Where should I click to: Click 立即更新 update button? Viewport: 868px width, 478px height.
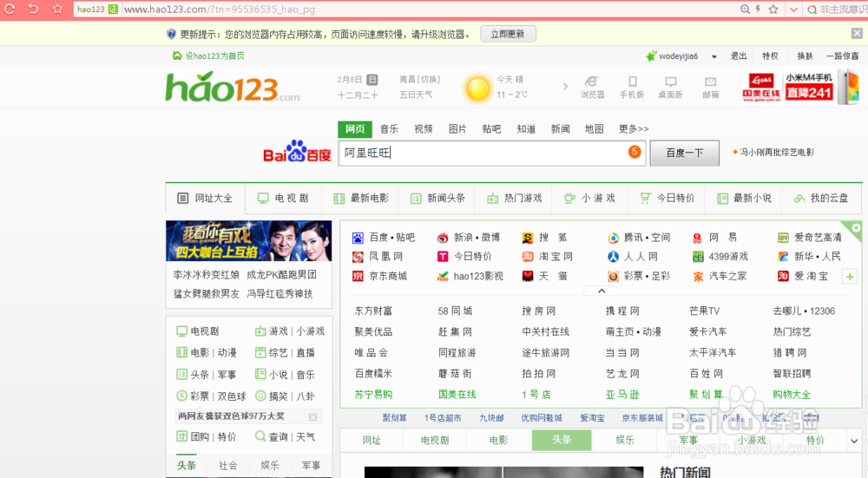(508, 34)
